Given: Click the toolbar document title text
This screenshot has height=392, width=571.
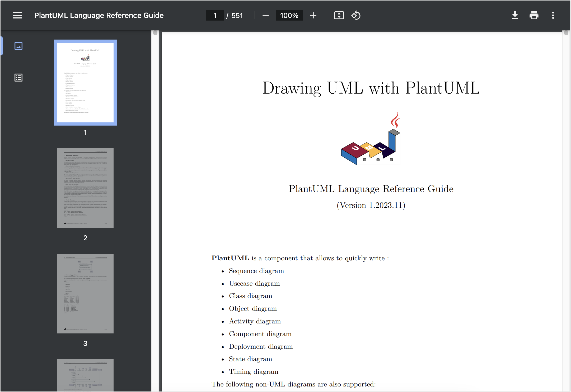Looking at the screenshot, I should click(x=99, y=16).
